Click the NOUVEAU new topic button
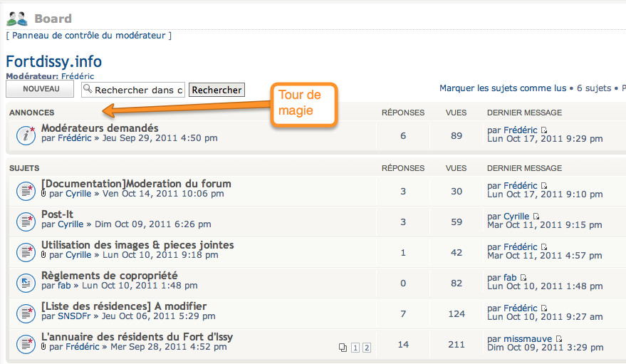626x364 pixels. [x=40, y=88]
